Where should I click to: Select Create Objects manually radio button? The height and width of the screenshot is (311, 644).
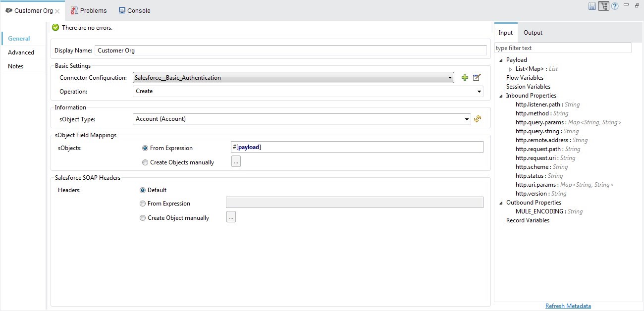[145, 162]
